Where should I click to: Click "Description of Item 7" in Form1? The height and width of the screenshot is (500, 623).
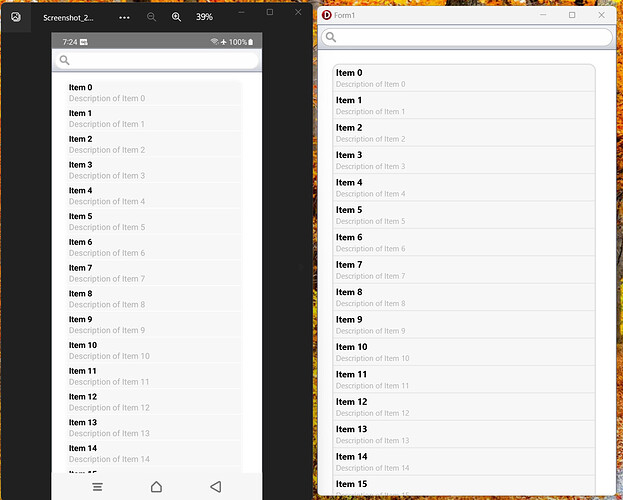[370, 276]
